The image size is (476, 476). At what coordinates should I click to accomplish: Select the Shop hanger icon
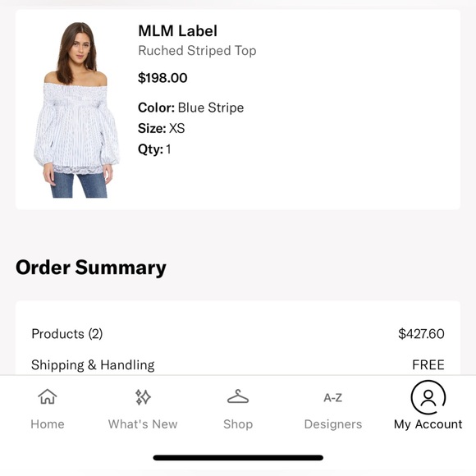[x=238, y=396]
